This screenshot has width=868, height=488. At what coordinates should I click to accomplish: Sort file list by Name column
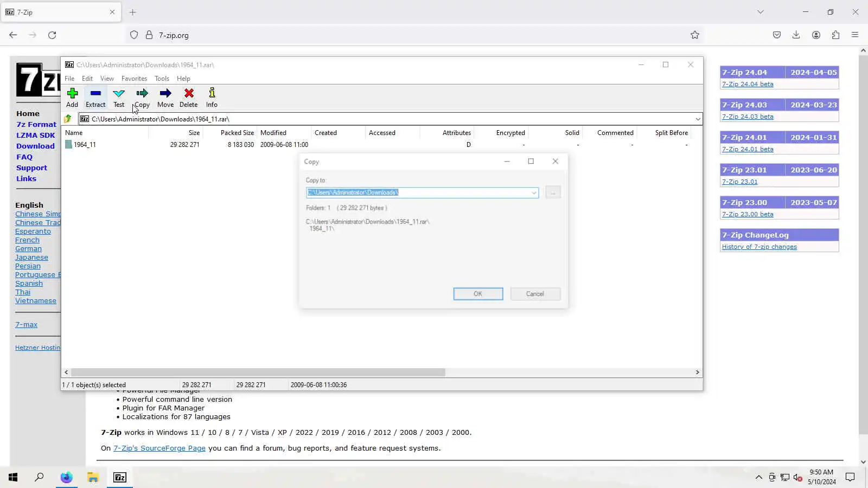click(105, 133)
